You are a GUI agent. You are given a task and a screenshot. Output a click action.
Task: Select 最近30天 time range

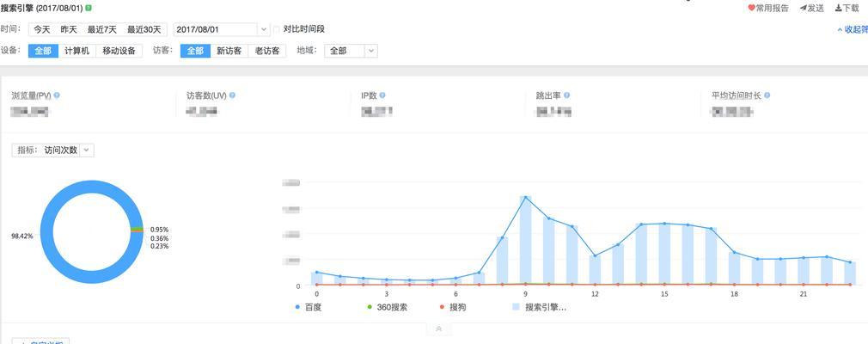(x=144, y=29)
